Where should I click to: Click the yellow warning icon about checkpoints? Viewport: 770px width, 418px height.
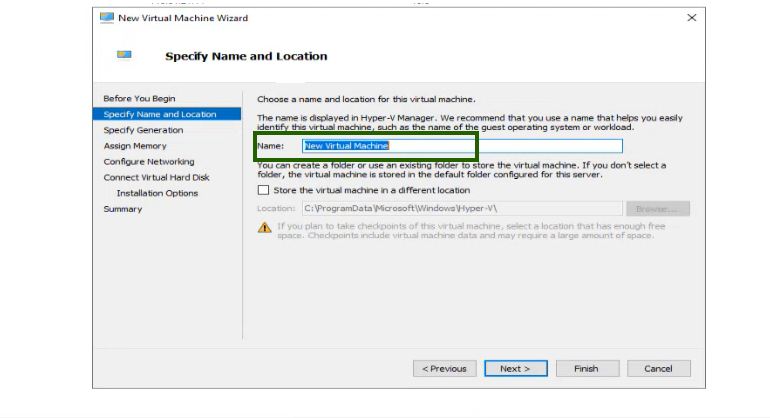[265, 228]
